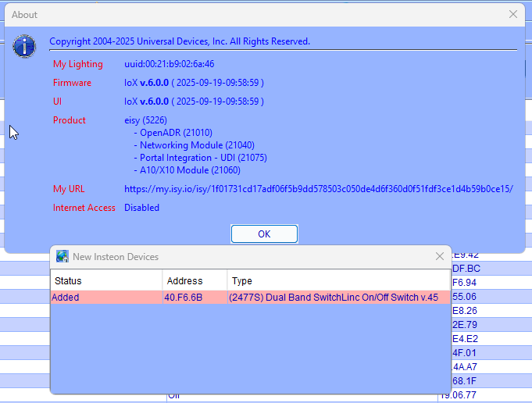
Task: Click the Address column header
Action: coord(195,280)
